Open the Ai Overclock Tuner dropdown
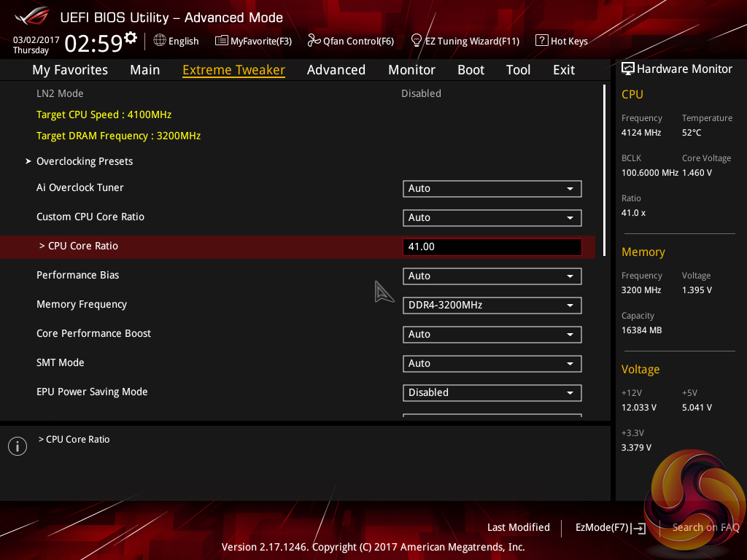 coord(492,189)
